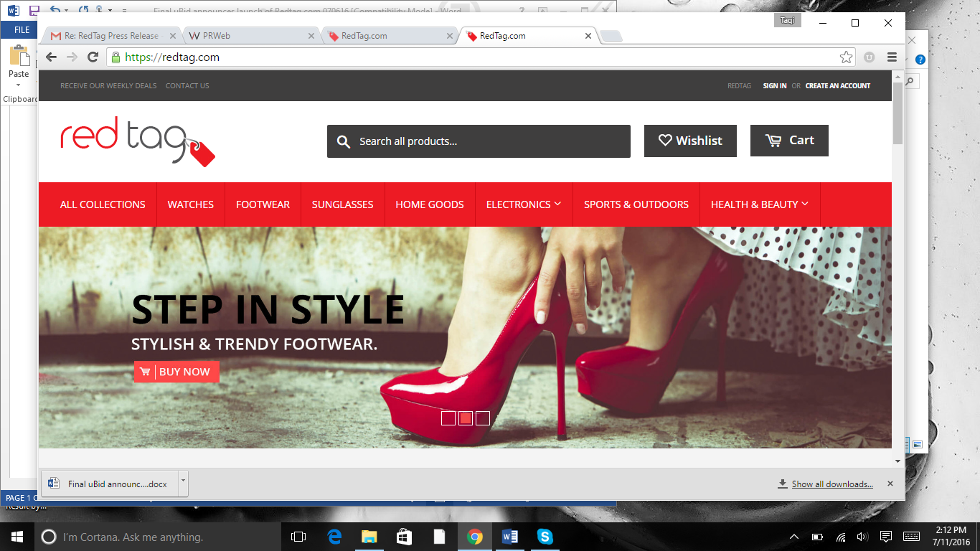The image size is (980, 551).
Task: Select the first carousel slide indicator
Action: coord(448,418)
